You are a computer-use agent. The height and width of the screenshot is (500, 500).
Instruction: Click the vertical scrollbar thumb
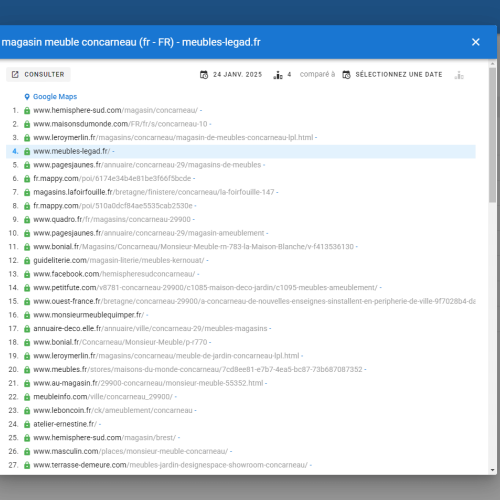click(493, 135)
